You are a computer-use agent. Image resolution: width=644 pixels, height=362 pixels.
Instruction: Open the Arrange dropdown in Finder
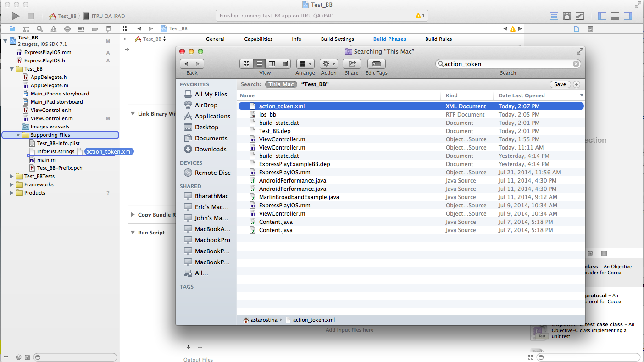pos(305,64)
